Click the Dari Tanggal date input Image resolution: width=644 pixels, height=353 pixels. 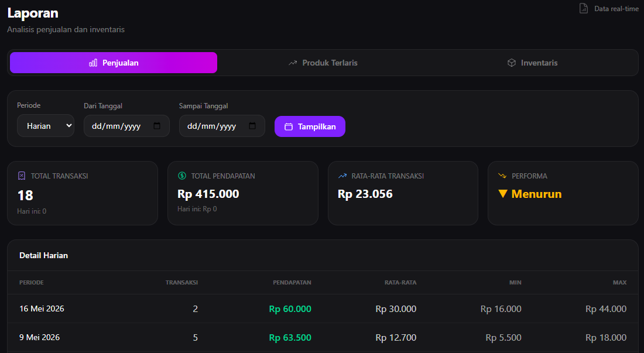point(126,126)
